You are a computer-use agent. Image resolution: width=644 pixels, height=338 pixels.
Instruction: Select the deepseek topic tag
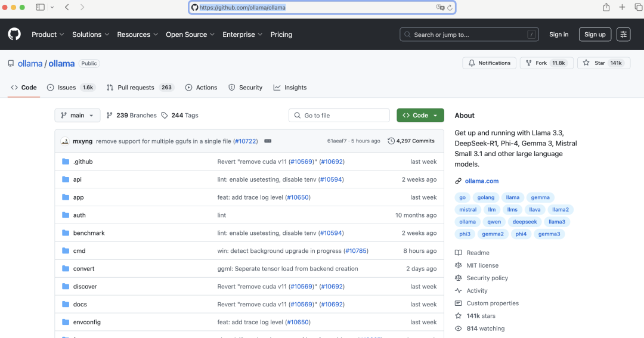525,222
